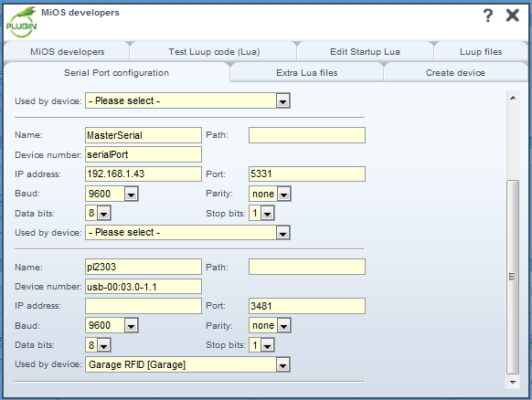Open Stop bits dropdown for MasterSerial
The height and width of the screenshot is (400, 532).
[x=261, y=213]
